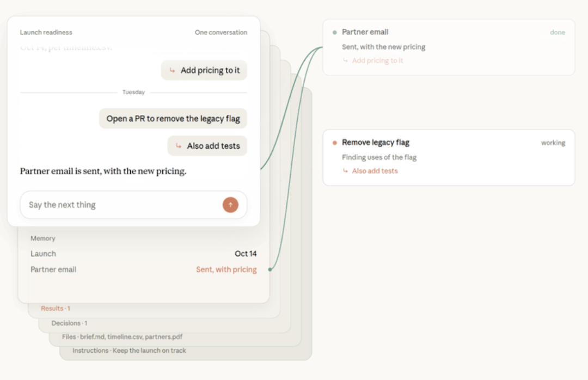This screenshot has height=380, width=588.
Task: Expand the Memory section header
Action: [x=43, y=238]
